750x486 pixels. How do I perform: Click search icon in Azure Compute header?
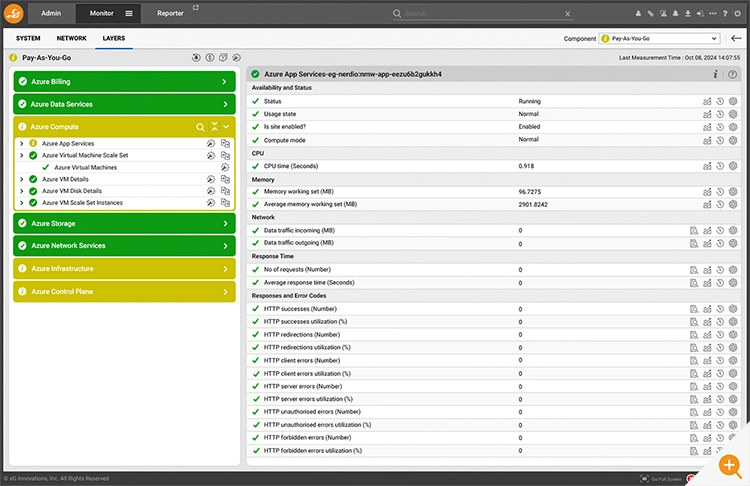click(x=200, y=127)
